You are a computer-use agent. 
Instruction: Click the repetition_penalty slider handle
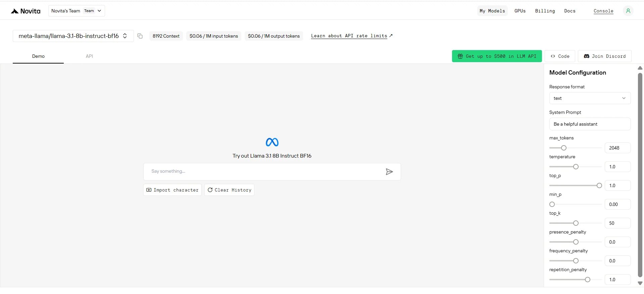click(588, 280)
